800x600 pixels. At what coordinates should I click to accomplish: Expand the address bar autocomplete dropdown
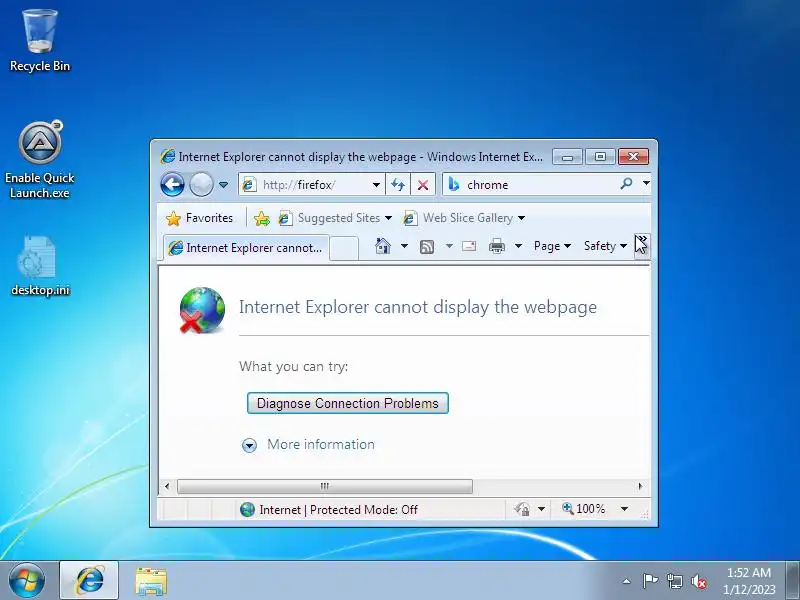click(x=376, y=185)
